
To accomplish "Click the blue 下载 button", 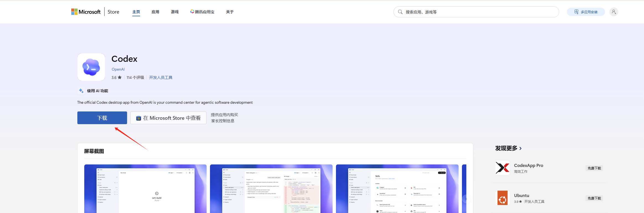I will pos(102,118).
